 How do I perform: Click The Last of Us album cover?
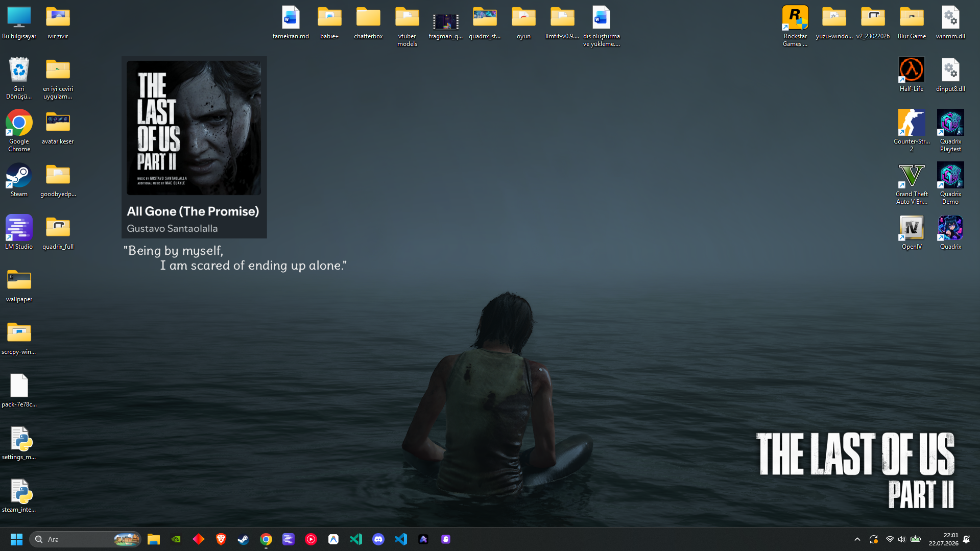click(194, 128)
